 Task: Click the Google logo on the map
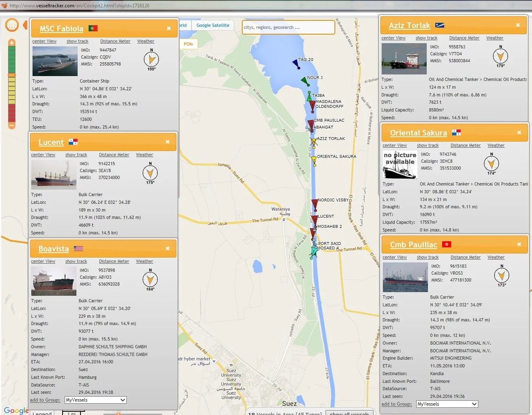[16, 411]
